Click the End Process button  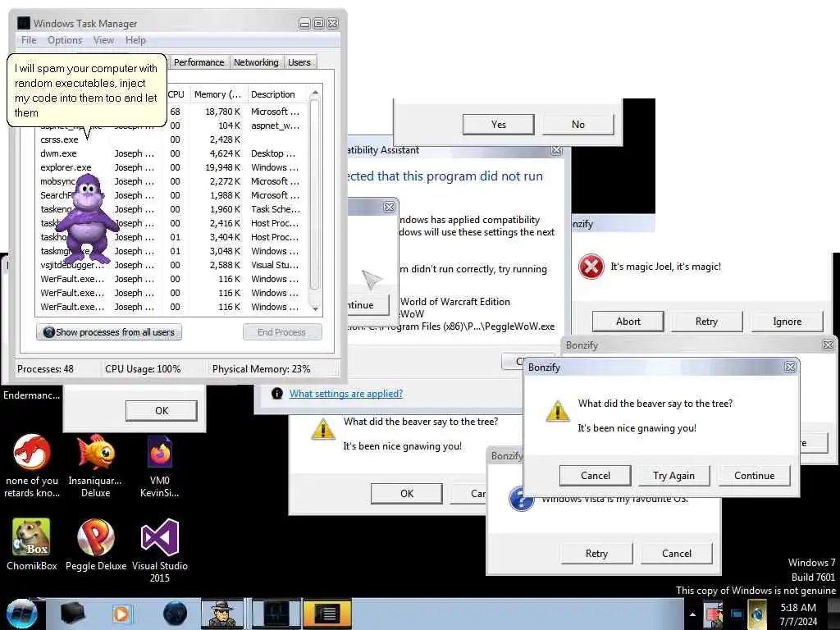[x=282, y=332]
